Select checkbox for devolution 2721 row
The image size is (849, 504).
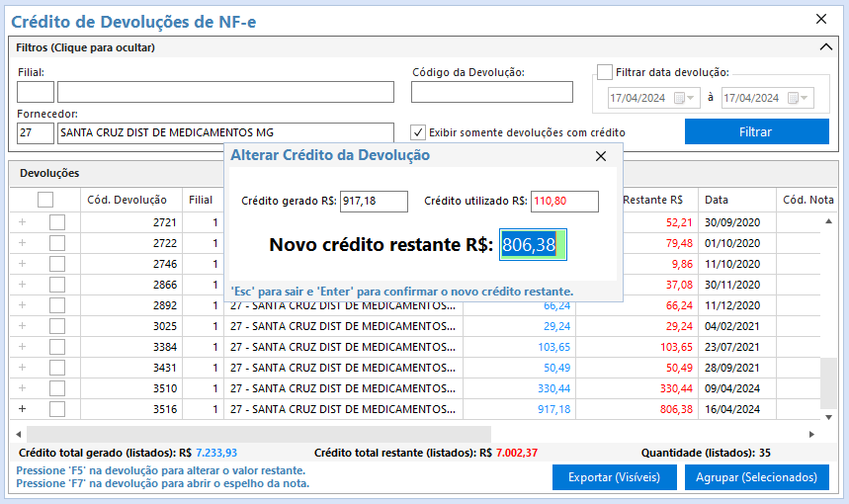pyautogui.click(x=57, y=222)
